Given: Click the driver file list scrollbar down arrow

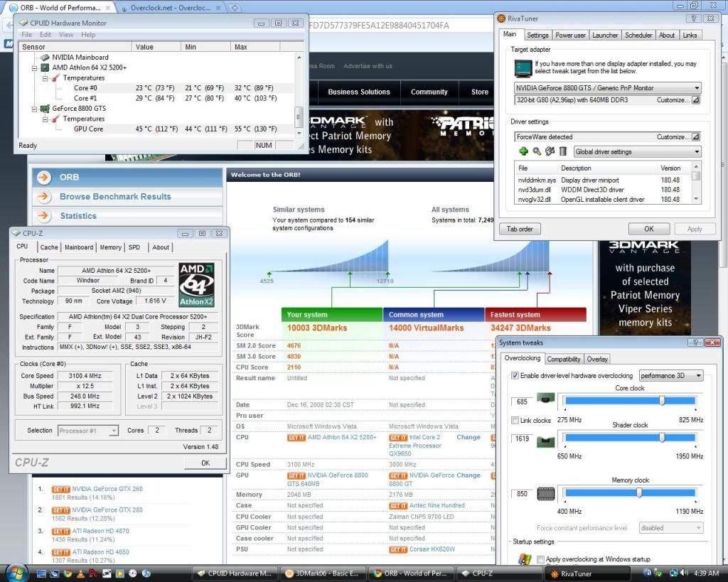Looking at the screenshot, I should pos(696,199).
